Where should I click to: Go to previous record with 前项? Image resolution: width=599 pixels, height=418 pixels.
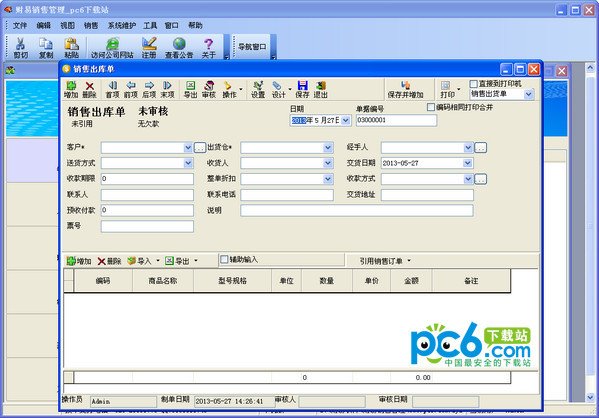click(x=131, y=90)
